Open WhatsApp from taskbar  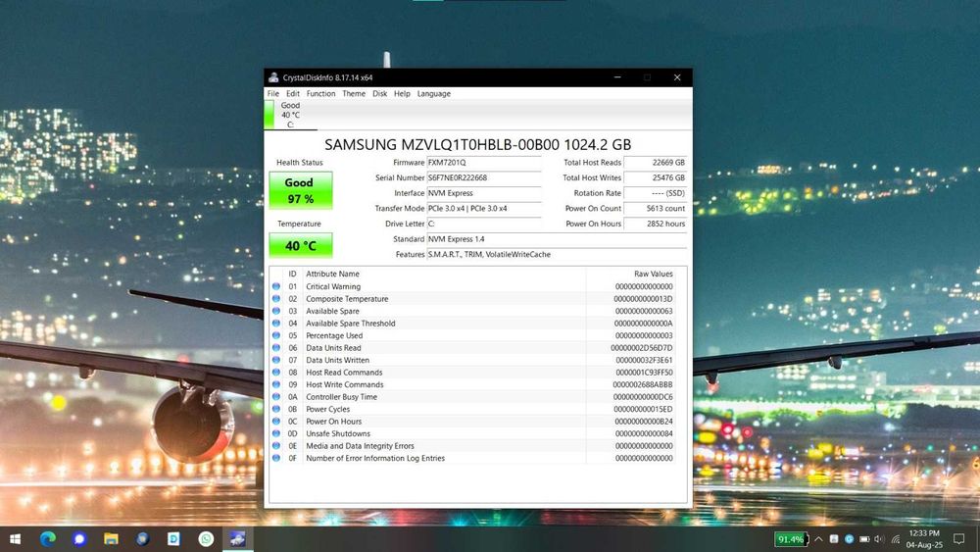(x=206, y=539)
